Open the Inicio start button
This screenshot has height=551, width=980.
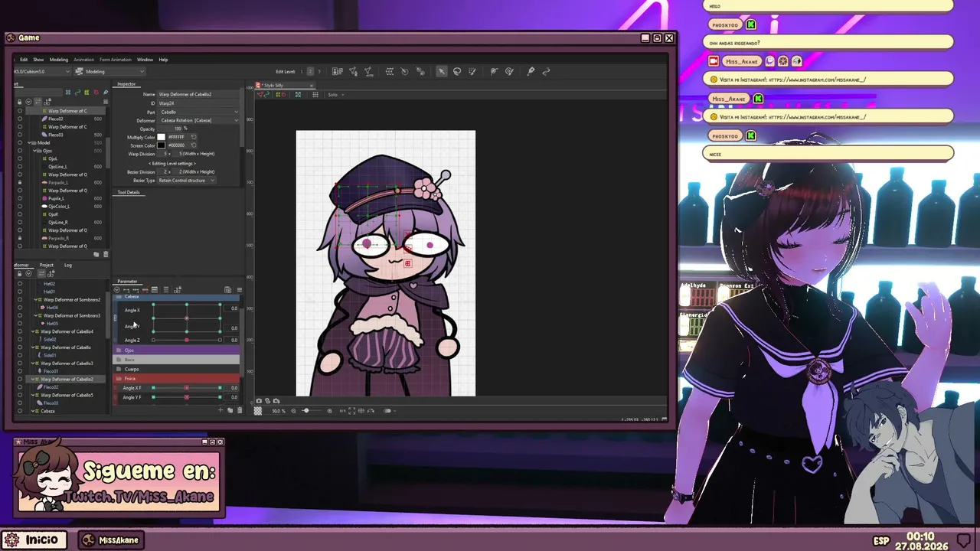click(x=34, y=540)
